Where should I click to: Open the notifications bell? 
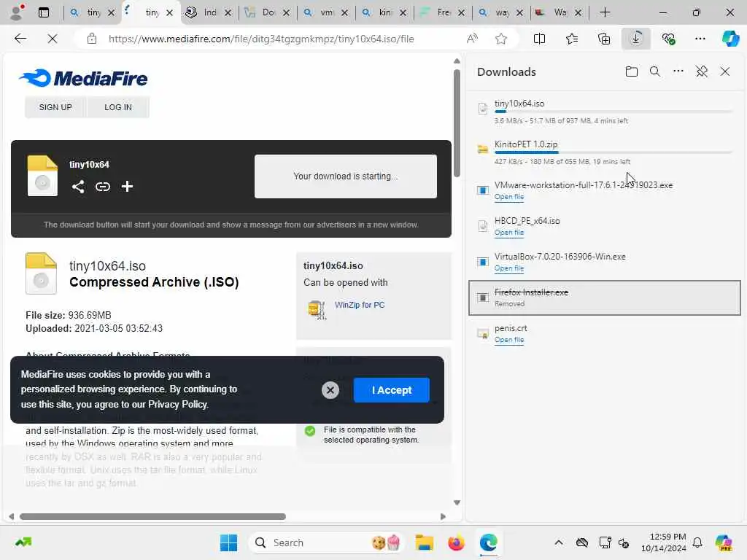tap(697, 542)
